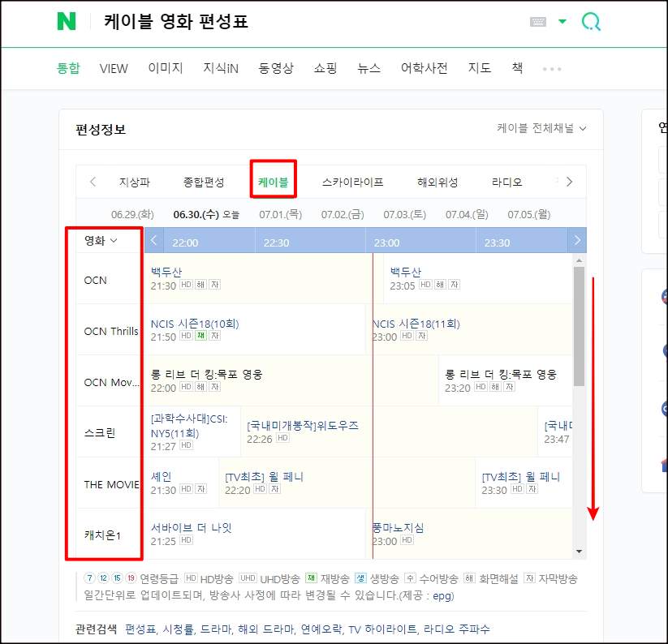Move timeline to earlier hours arrow
The height and width of the screenshot is (644, 668).
click(x=153, y=241)
